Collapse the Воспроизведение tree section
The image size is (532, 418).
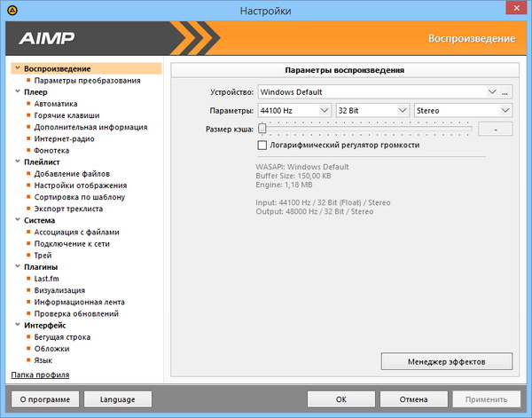click(x=17, y=68)
